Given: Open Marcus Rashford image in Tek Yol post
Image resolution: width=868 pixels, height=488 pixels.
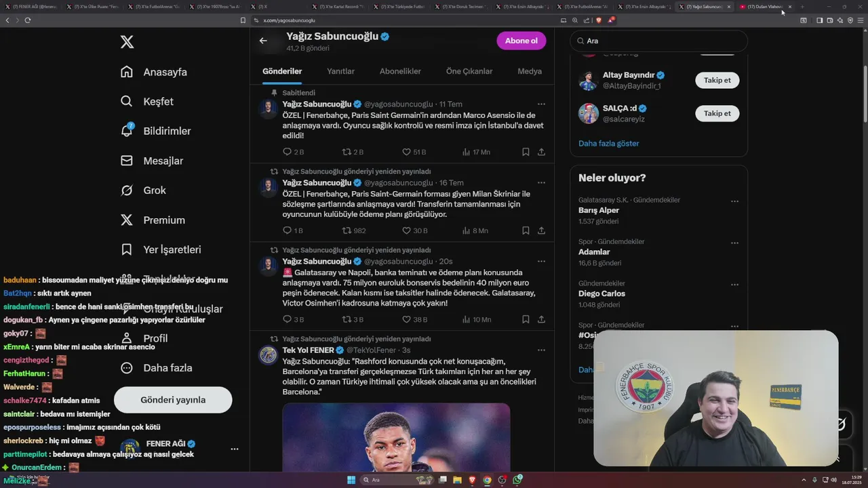Looking at the screenshot, I should (396, 439).
